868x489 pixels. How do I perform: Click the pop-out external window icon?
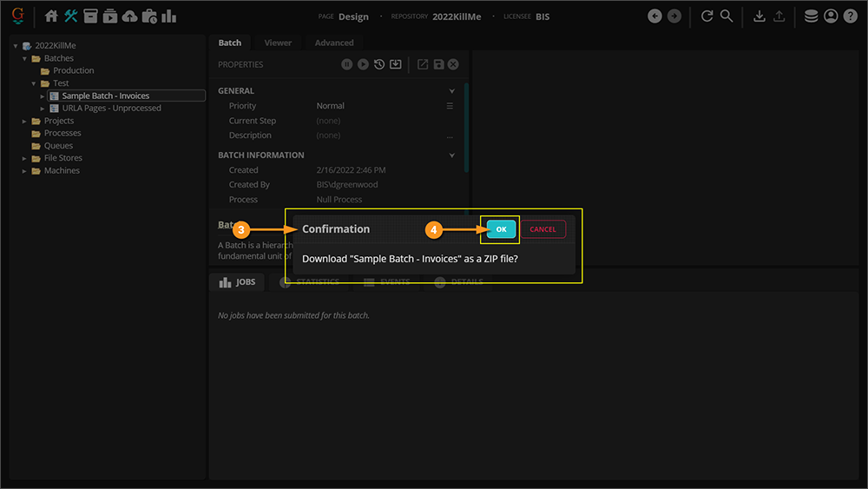click(x=423, y=64)
